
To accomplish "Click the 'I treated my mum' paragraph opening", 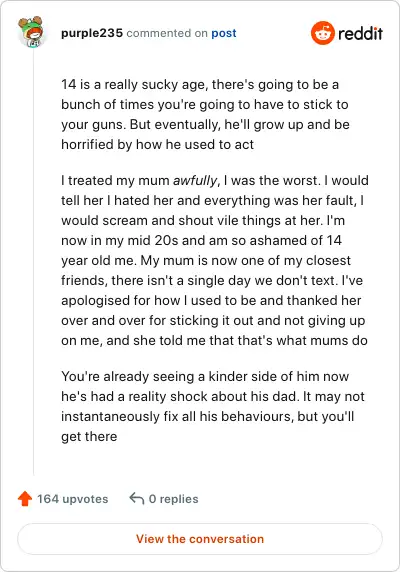I will 115,181.
